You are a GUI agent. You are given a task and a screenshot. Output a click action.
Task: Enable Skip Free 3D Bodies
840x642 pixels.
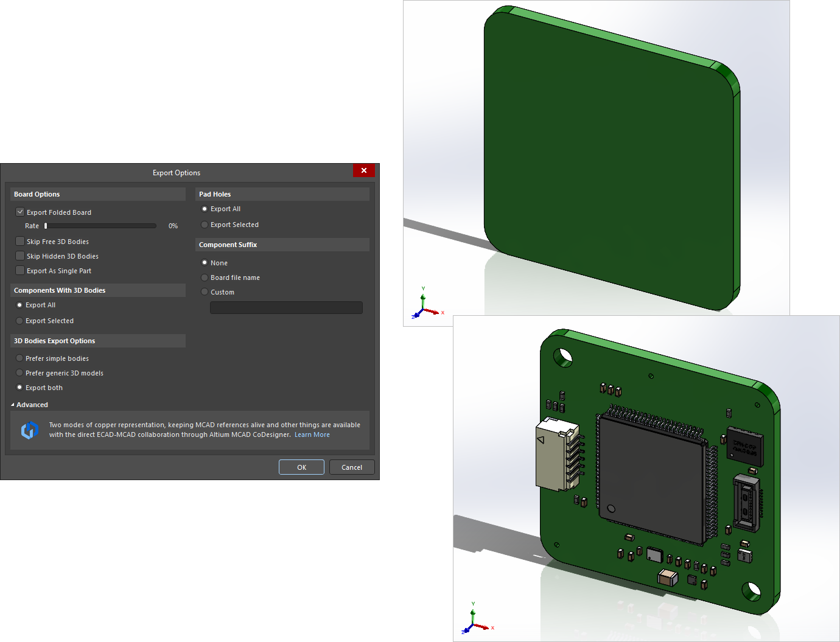(x=20, y=241)
